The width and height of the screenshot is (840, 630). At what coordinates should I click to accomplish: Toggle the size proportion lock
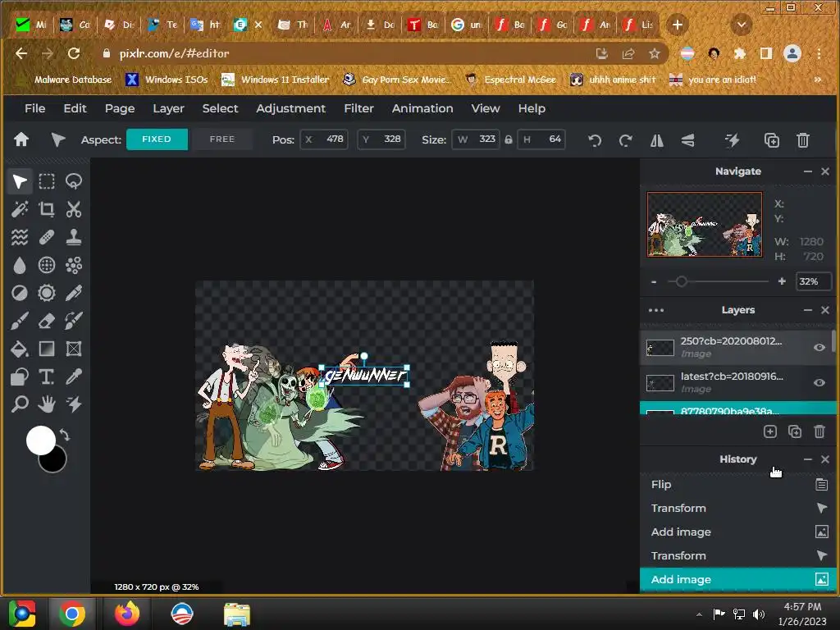tap(509, 139)
